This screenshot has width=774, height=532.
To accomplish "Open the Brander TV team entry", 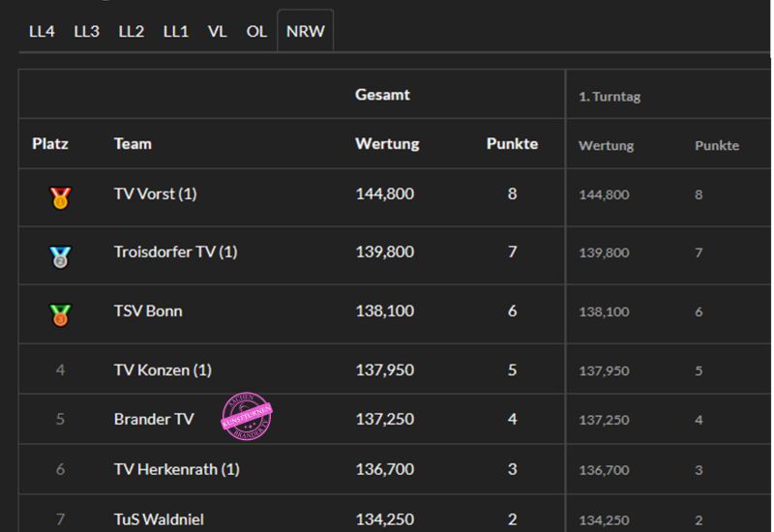I will click(153, 419).
